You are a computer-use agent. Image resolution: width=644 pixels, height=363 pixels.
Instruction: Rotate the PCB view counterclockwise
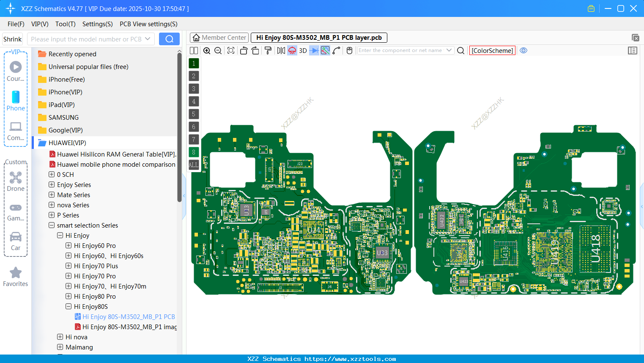(244, 51)
